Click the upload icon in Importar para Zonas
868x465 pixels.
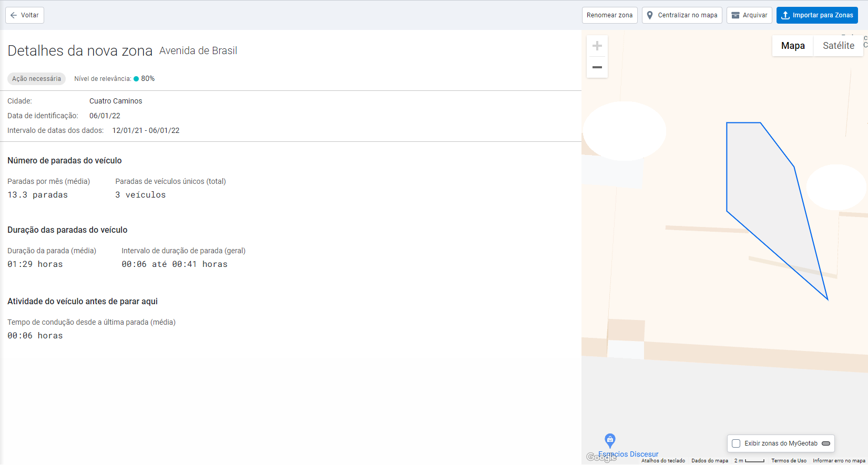coord(785,15)
